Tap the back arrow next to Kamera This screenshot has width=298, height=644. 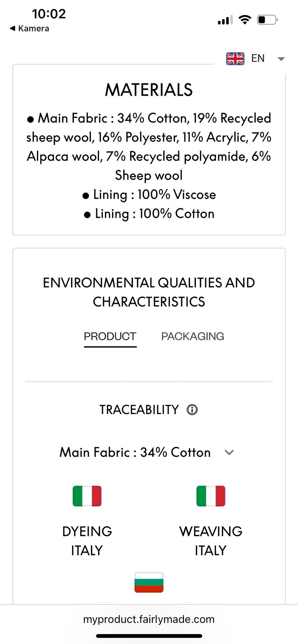12,29
